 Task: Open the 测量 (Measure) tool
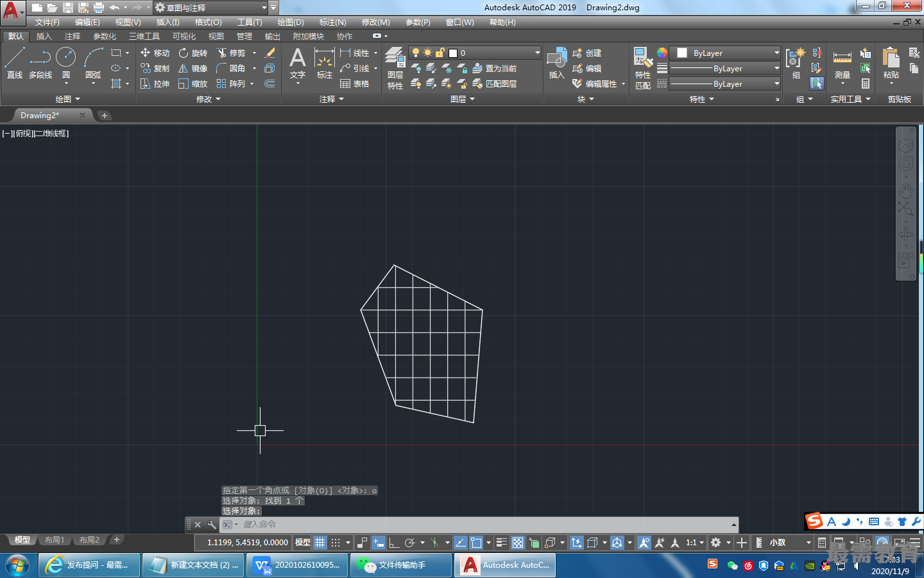(843, 63)
